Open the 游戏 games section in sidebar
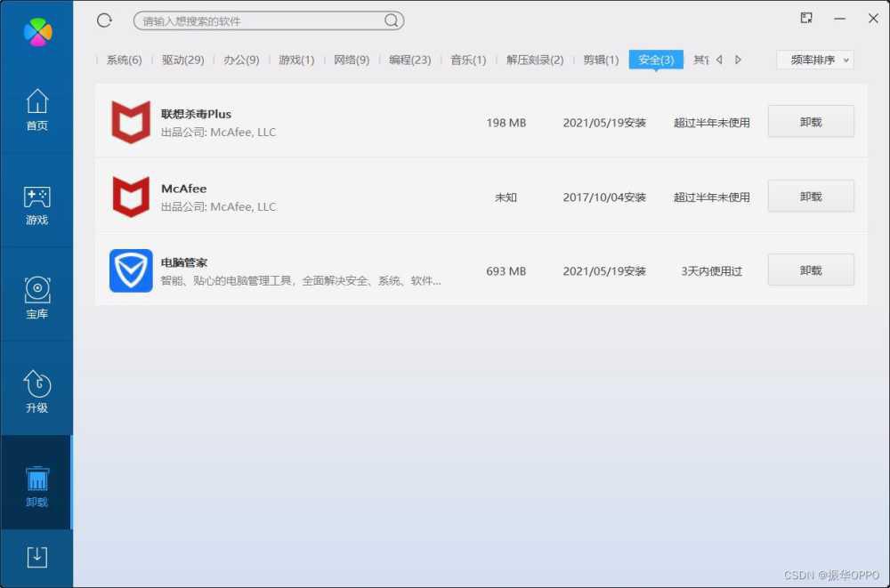This screenshot has height=588, width=890. [x=36, y=205]
